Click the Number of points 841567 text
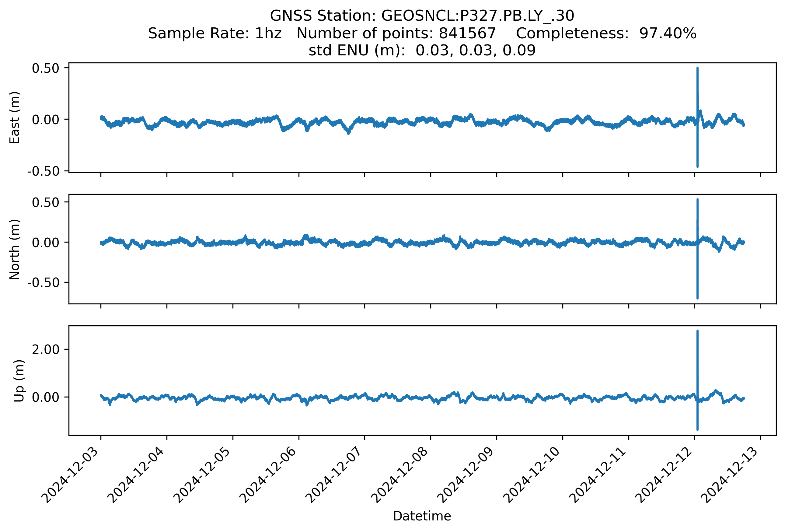 pyautogui.click(x=396, y=33)
